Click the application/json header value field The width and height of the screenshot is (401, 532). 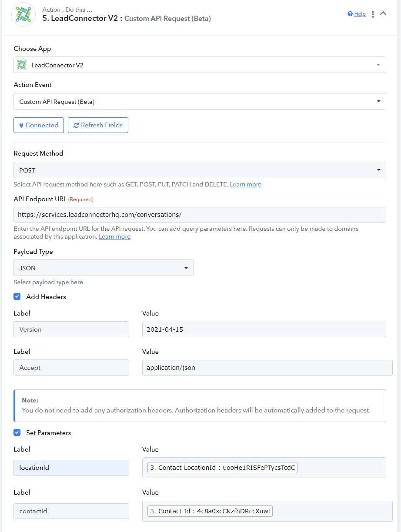pyautogui.click(x=267, y=367)
